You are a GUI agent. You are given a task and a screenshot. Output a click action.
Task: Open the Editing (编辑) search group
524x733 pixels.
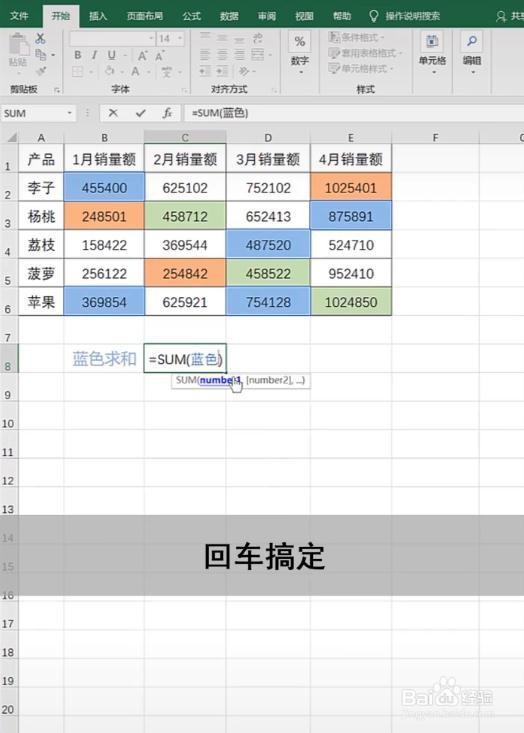[472, 53]
